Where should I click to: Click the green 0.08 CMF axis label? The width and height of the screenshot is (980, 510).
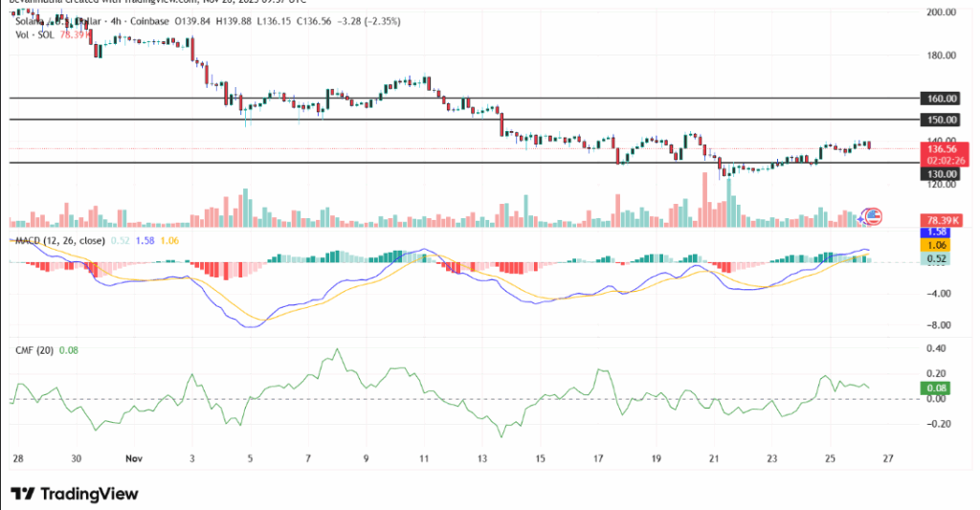point(937,388)
